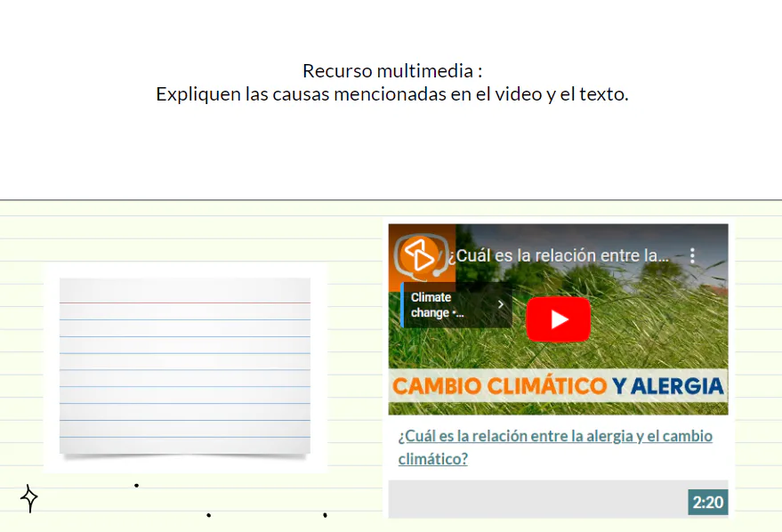Select the blank index card image
Image resolution: width=782 pixels, height=532 pixels.
click(185, 367)
